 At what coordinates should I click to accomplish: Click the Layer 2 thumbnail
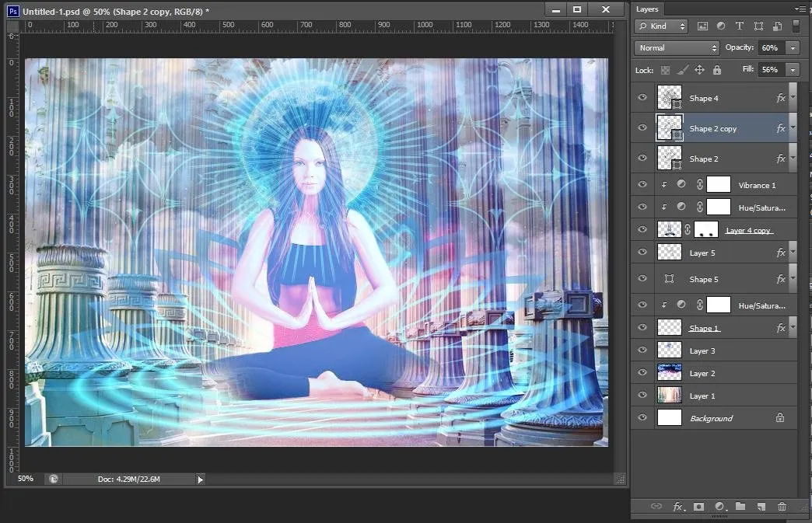click(669, 373)
